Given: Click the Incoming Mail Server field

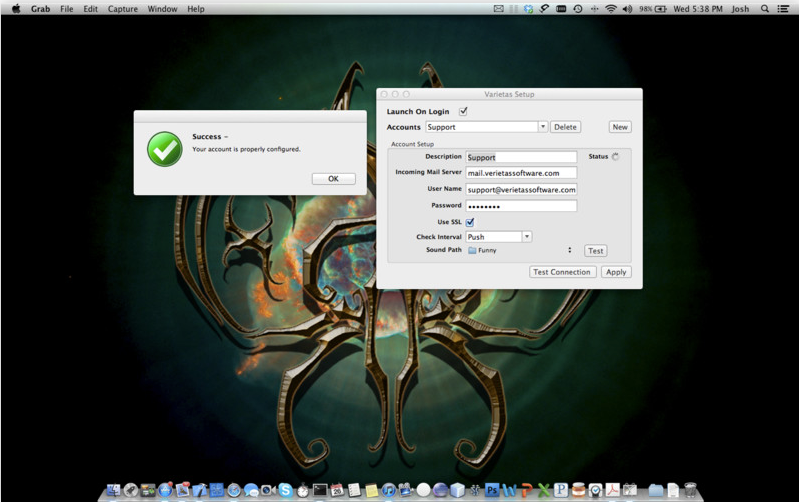Looking at the screenshot, I should click(521, 173).
